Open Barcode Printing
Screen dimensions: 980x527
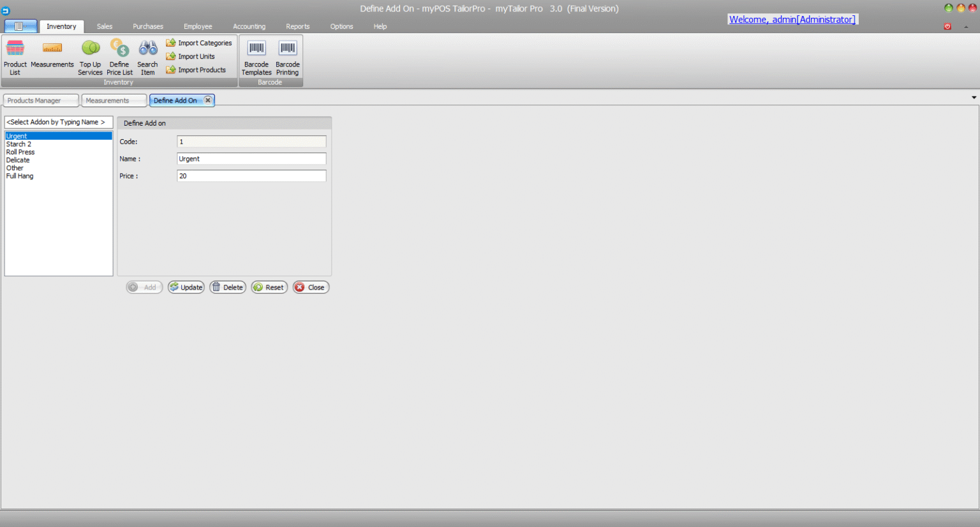287,56
